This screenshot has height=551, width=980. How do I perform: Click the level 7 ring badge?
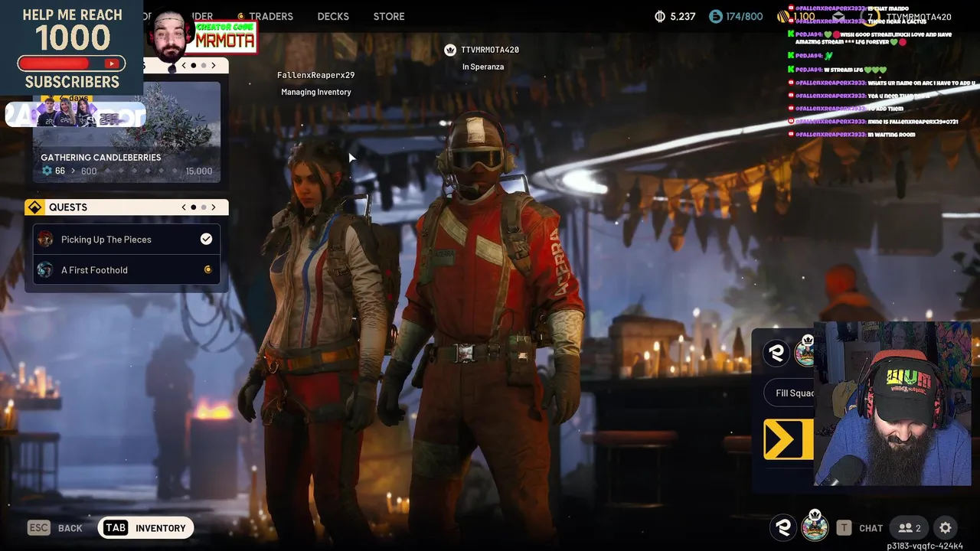[x=871, y=16]
